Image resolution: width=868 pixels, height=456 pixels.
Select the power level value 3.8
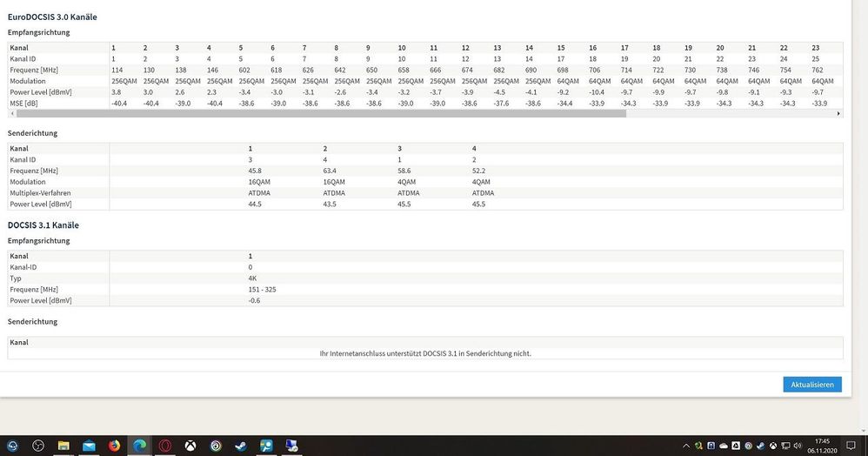click(117, 92)
